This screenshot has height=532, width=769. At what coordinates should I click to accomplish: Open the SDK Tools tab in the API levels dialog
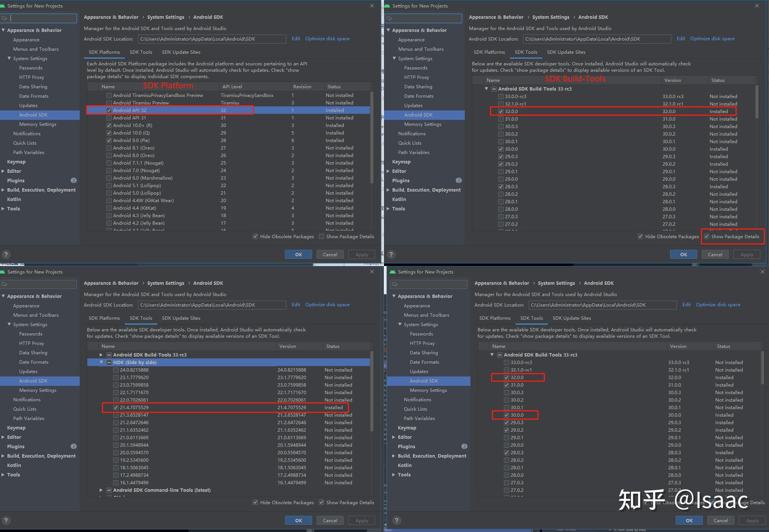[141, 52]
